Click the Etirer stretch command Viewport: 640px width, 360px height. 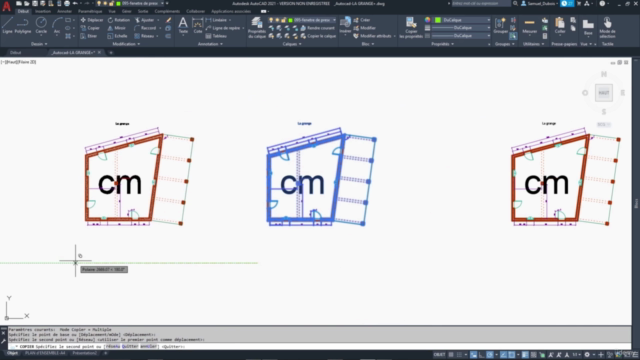(89, 36)
